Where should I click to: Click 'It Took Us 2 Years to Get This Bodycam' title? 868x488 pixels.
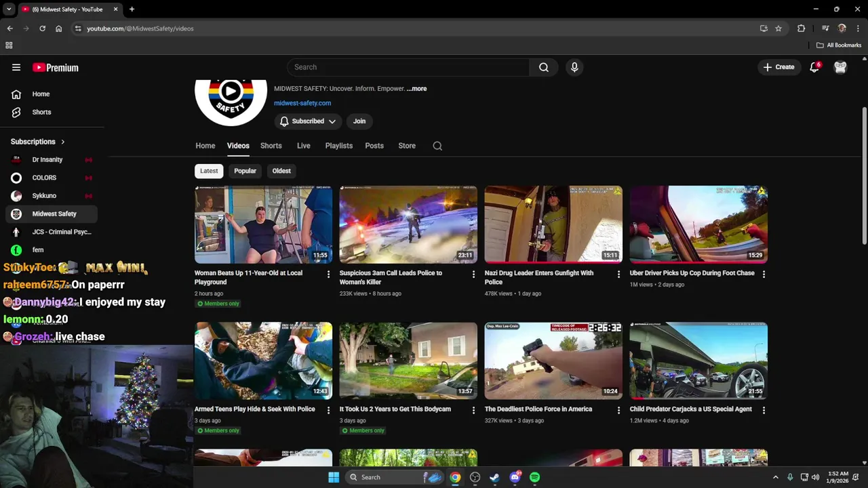(x=395, y=409)
